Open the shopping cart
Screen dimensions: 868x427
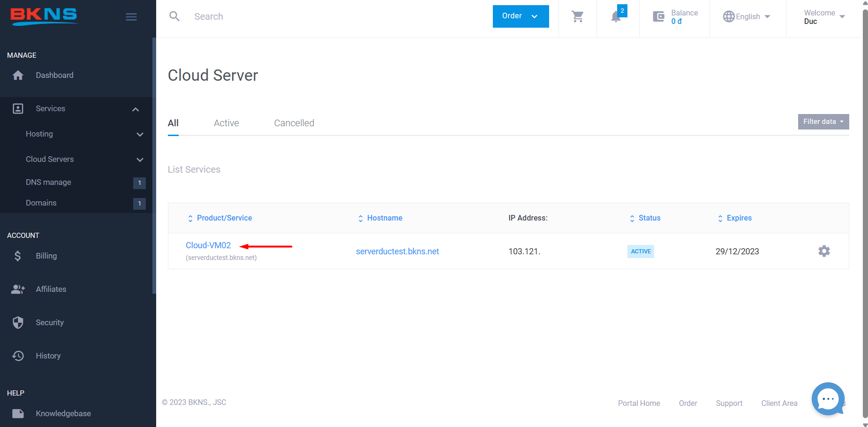[578, 17]
